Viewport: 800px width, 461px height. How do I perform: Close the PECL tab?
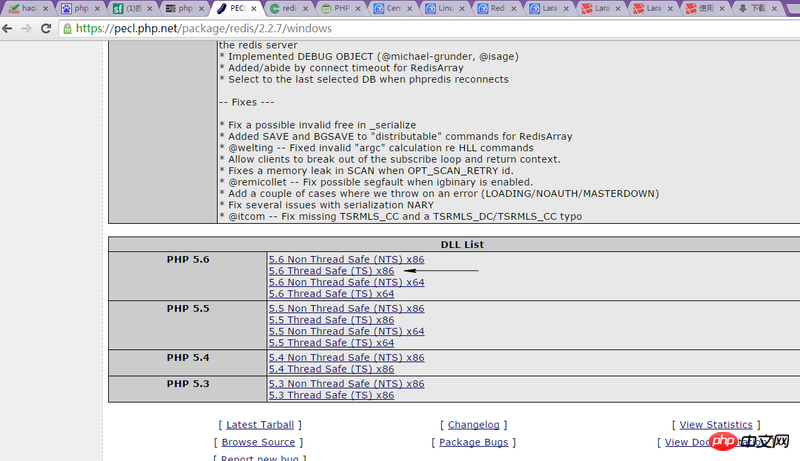[x=254, y=9]
